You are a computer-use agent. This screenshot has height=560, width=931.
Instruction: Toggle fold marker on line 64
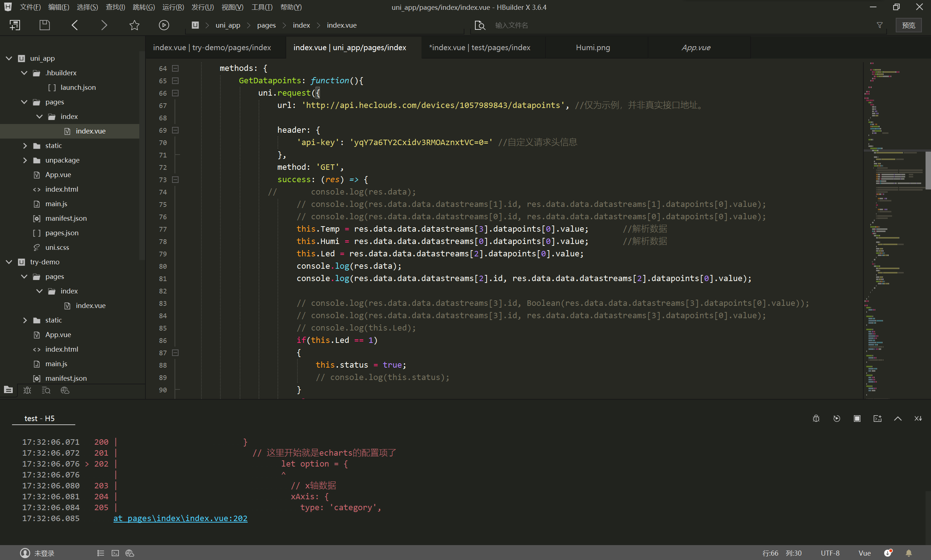coord(176,68)
